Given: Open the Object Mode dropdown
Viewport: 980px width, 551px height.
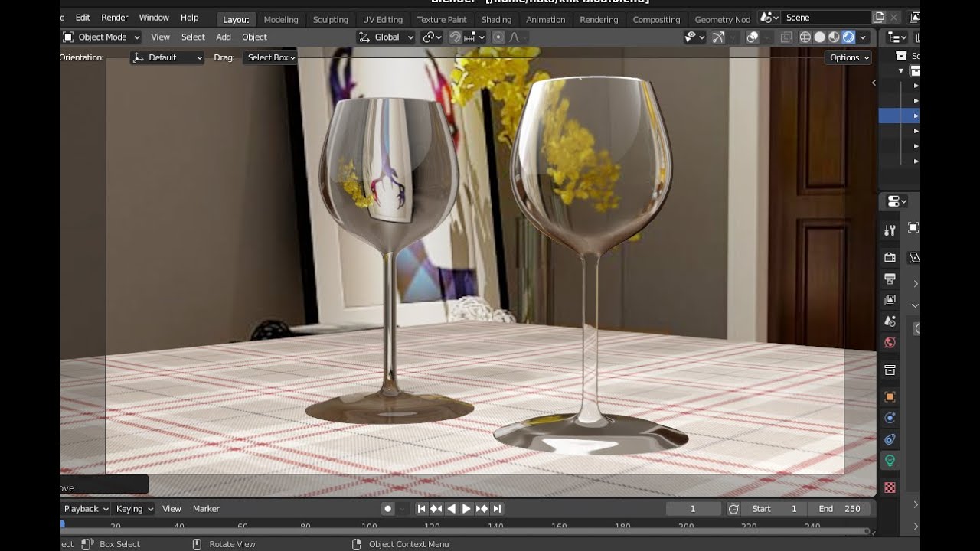Looking at the screenshot, I should (x=101, y=37).
